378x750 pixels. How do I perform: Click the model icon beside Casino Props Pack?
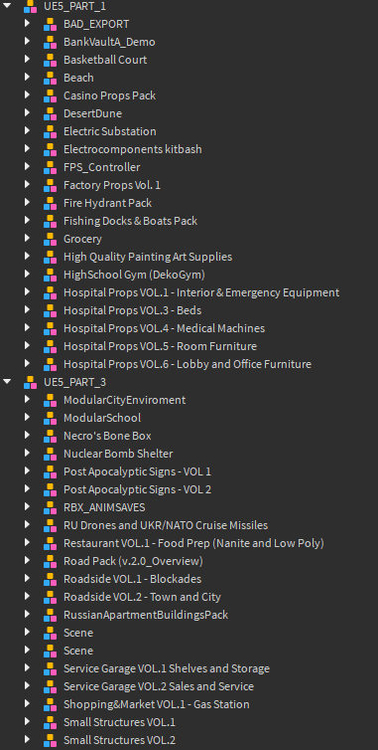[50, 96]
